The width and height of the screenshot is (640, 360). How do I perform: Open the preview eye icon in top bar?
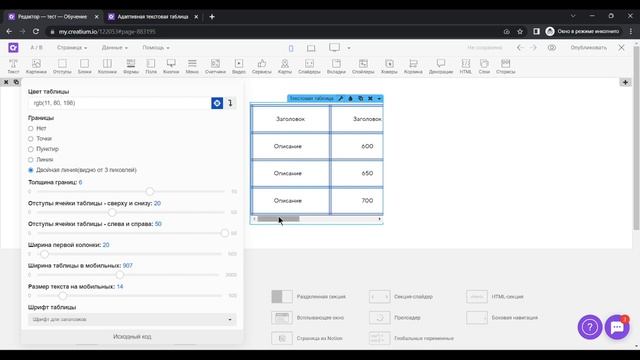tap(552, 48)
